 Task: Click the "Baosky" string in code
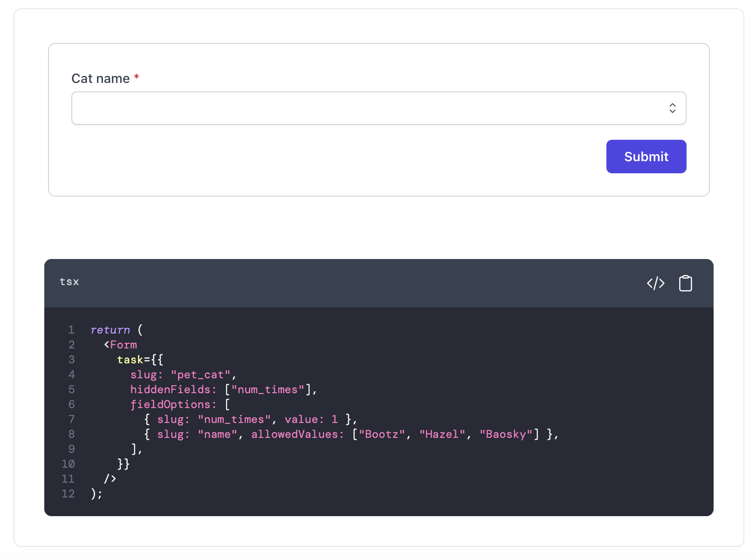[x=506, y=434]
